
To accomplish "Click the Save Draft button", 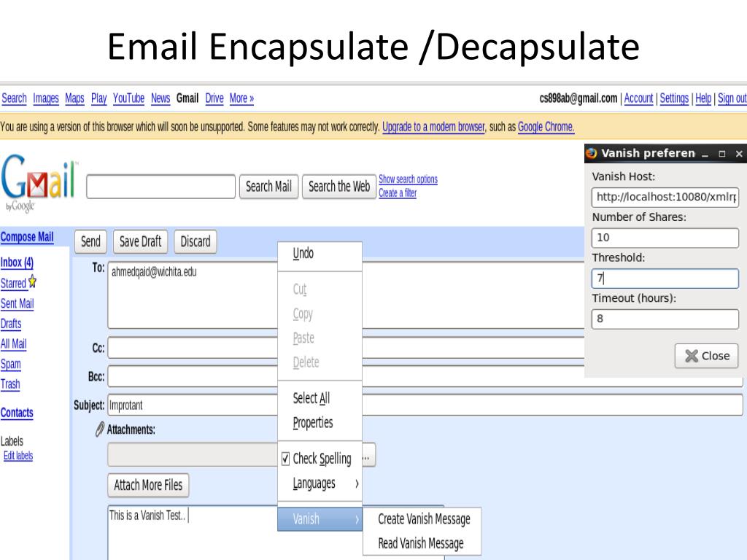I will pyautogui.click(x=141, y=241).
